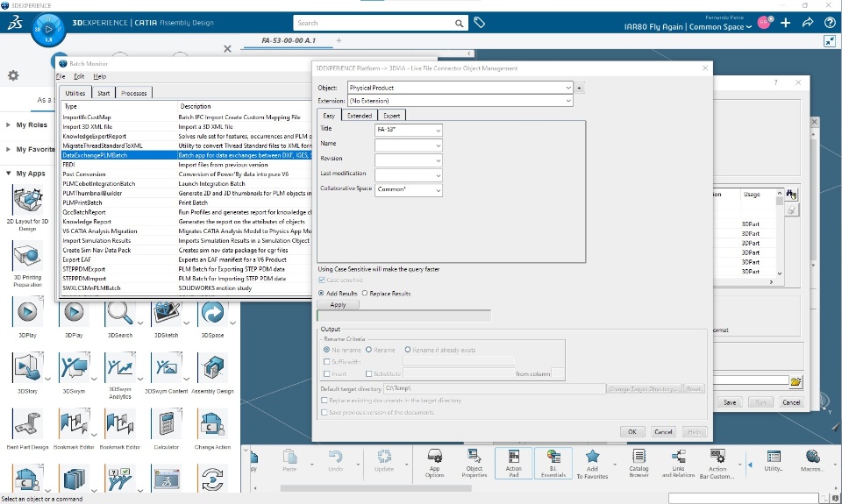Click the search magnifier icon
Image resolution: width=842 pixels, height=504 pixels.
459,23
